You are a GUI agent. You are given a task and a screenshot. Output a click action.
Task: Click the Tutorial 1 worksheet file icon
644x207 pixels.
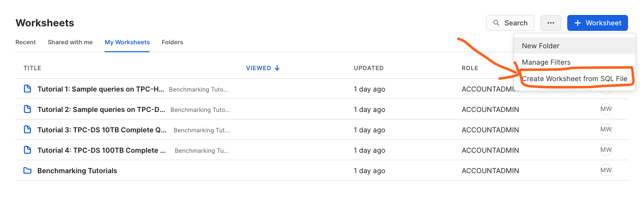27,89
